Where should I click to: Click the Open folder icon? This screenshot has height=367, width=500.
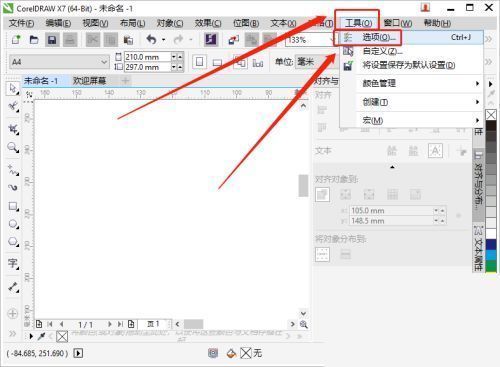click(x=34, y=40)
